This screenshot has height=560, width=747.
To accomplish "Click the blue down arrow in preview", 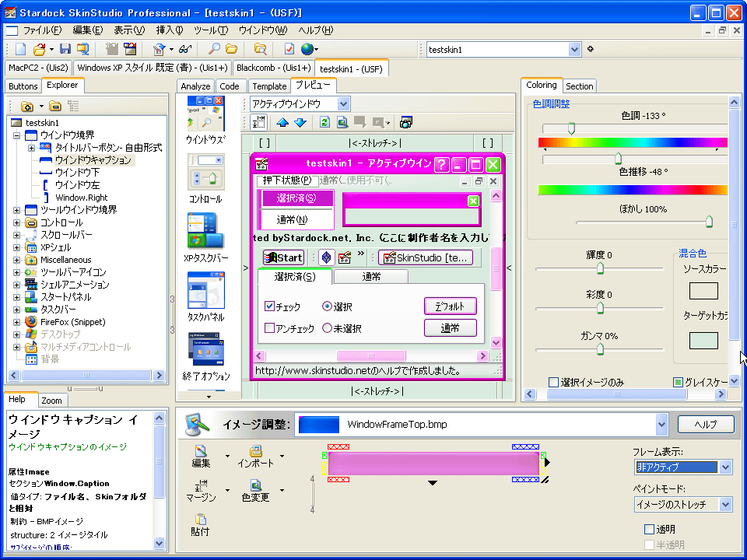I will click(300, 122).
